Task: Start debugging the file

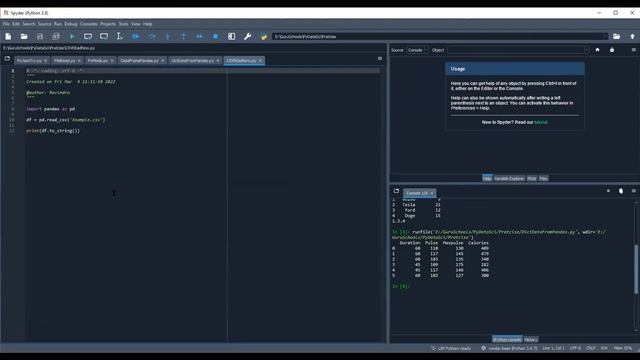Action: pos(136,36)
